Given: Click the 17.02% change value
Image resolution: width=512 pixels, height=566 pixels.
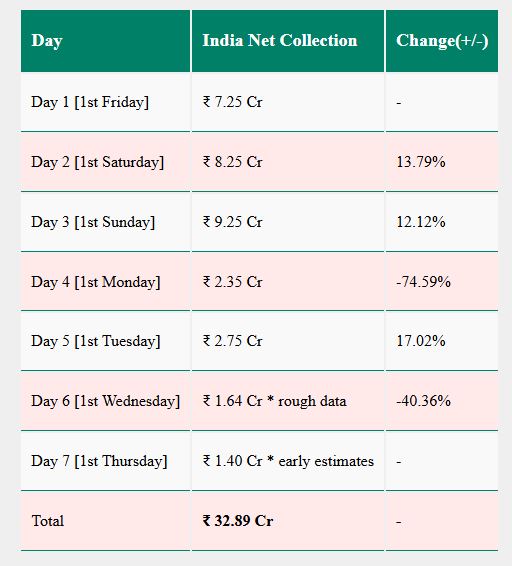Looking at the screenshot, I should 421,341.
